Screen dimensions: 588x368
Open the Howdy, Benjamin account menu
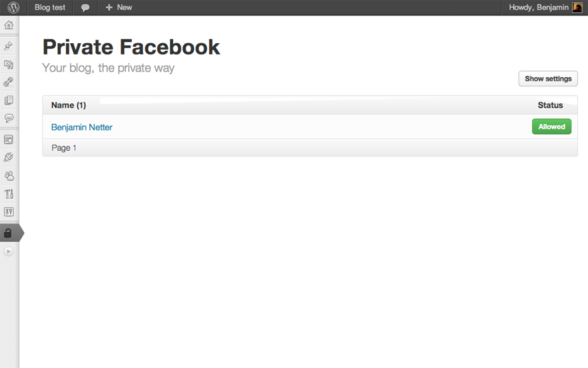(x=545, y=8)
